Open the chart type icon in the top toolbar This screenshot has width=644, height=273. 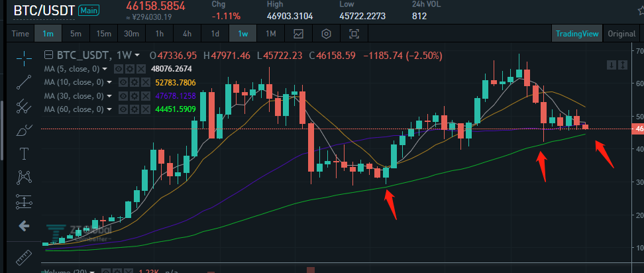click(298, 34)
